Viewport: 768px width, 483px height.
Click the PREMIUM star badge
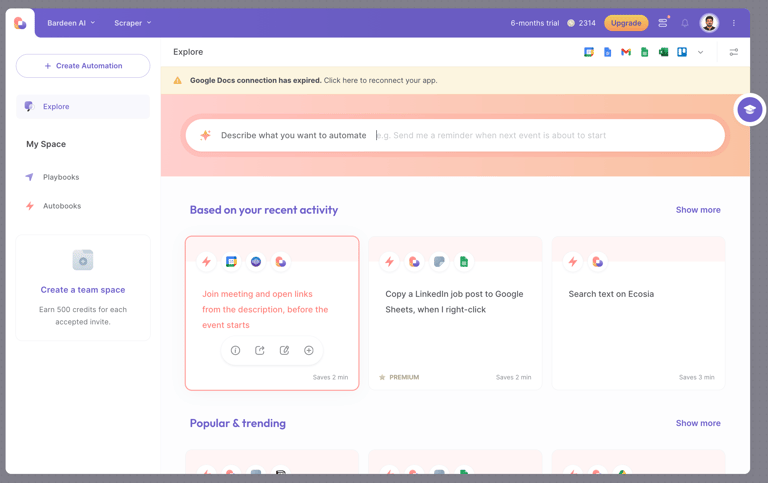coord(399,377)
